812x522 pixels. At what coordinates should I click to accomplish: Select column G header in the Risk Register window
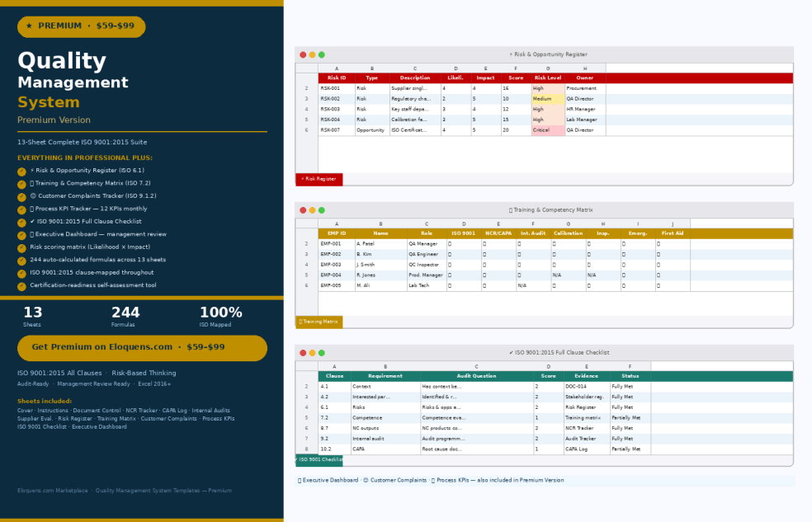(548, 68)
